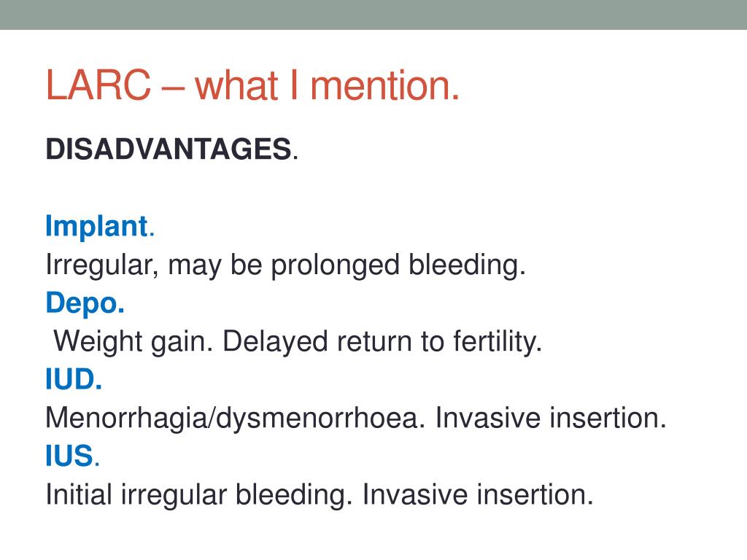Click the blue IUD heading
Screen dimensions: 747x560
(x=74, y=379)
